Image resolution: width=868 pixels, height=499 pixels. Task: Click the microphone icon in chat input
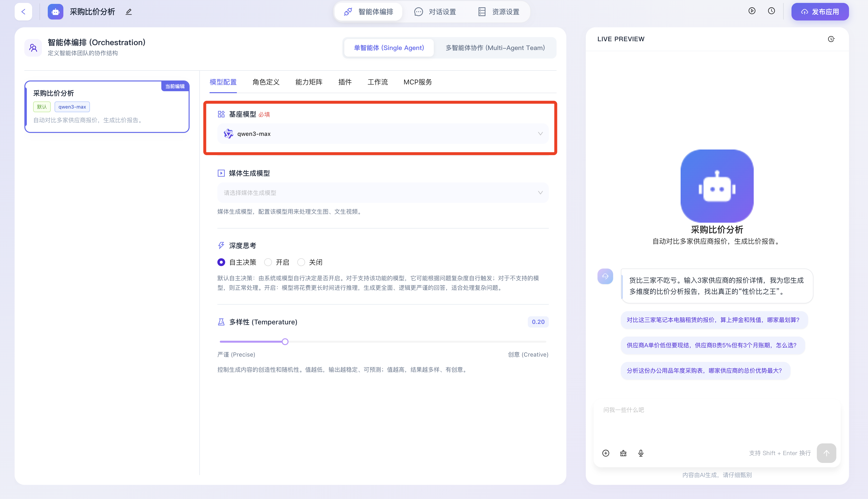[641, 453]
